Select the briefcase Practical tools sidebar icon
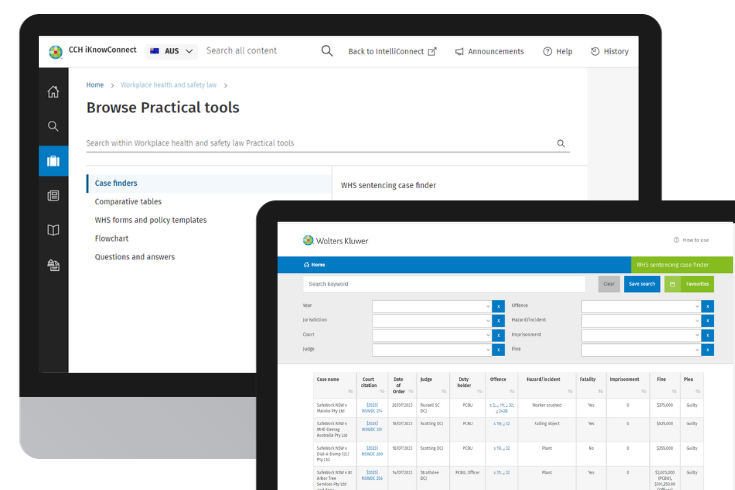The width and height of the screenshot is (735, 490). click(53, 161)
